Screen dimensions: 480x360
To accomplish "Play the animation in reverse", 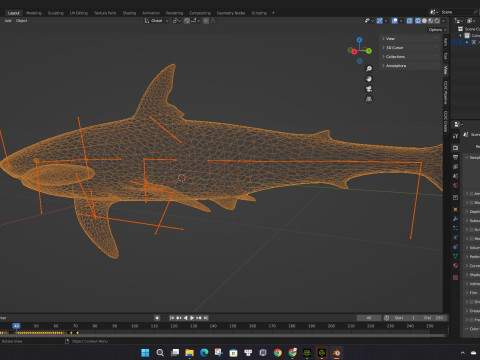I will [x=186, y=318].
